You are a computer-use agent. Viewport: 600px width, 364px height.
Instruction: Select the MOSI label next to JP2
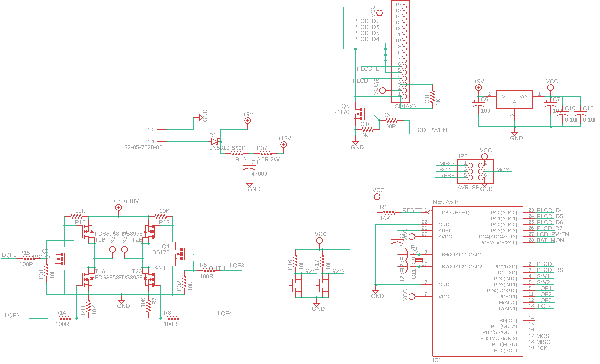(504, 170)
